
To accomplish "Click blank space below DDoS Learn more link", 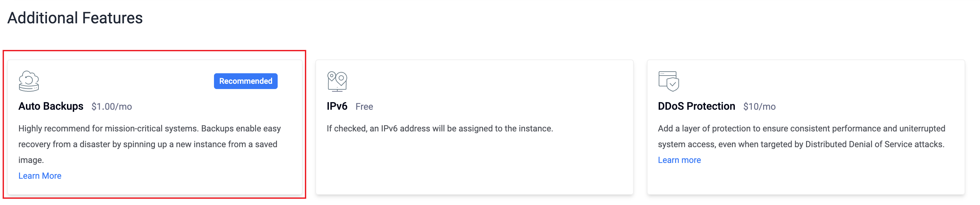I will click(806, 179).
